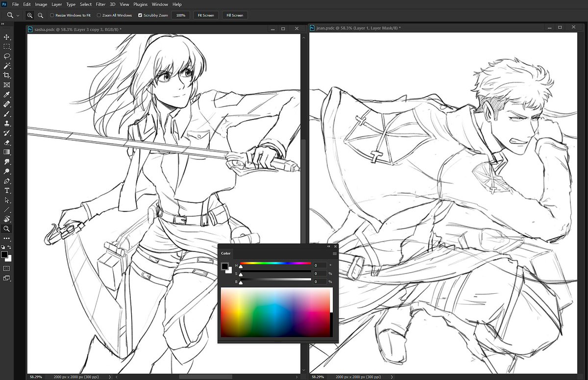The image size is (588, 380).
Task: Click the hue (H) slider bar
Action: pos(275,264)
